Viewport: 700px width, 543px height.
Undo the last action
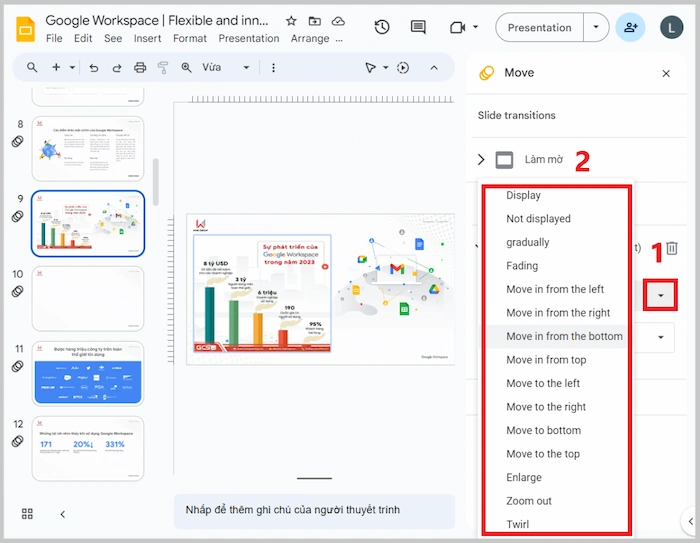click(93, 68)
